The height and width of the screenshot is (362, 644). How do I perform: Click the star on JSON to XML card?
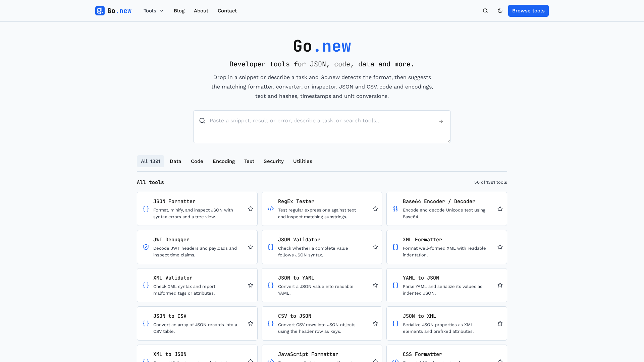(500, 323)
